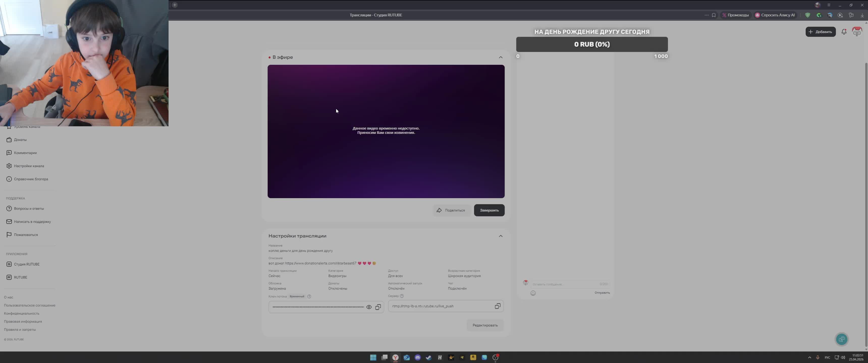
Task: Go to Настройки канала in sidebar
Action: pyautogui.click(x=29, y=166)
